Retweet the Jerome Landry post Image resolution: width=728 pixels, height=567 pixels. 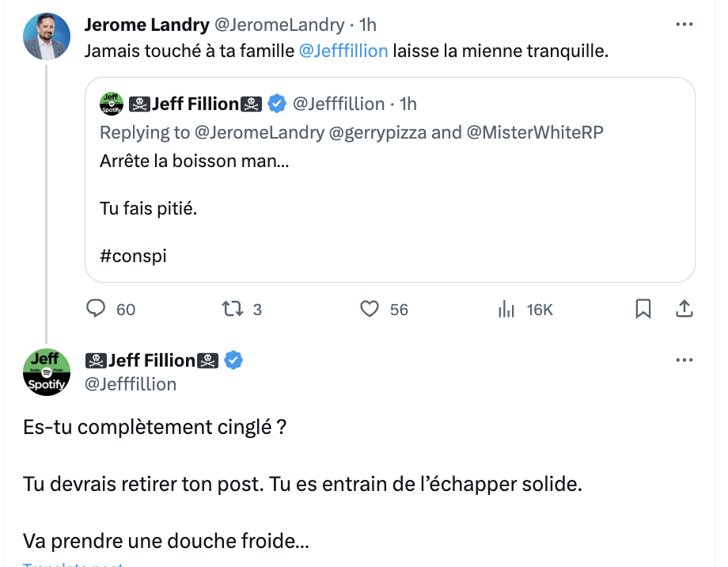pyautogui.click(x=232, y=309)
